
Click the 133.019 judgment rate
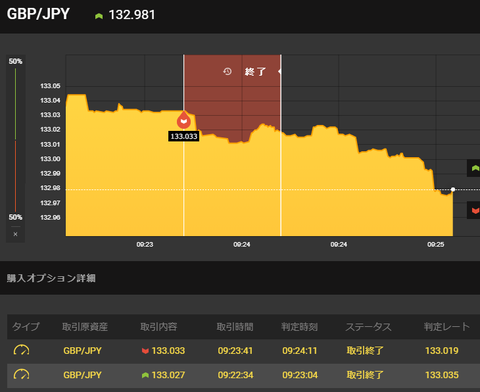pyautogui.click(x=442, y=351)
